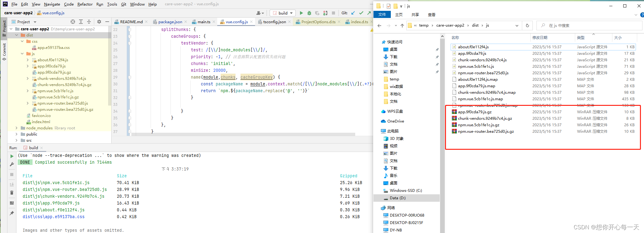Open the Git menu
The width and height of the screenshot is (644, 233).
point(124,4)
